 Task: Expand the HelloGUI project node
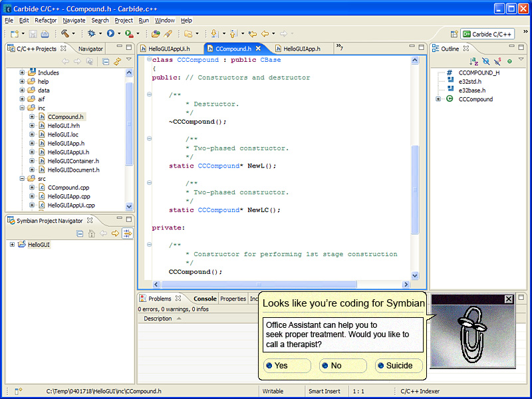coord(12,244)
